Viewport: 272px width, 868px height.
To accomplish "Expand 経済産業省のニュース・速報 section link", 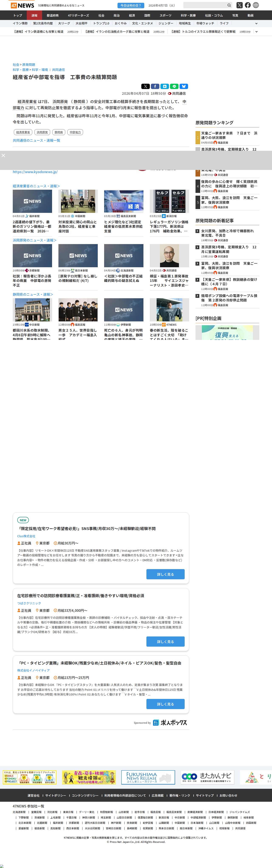I will point(36,186).
